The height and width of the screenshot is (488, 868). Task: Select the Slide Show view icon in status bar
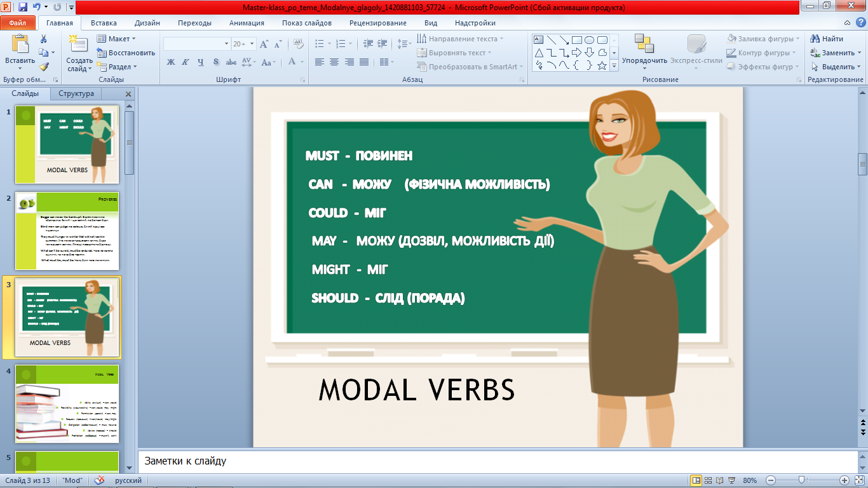coord(731,480)
